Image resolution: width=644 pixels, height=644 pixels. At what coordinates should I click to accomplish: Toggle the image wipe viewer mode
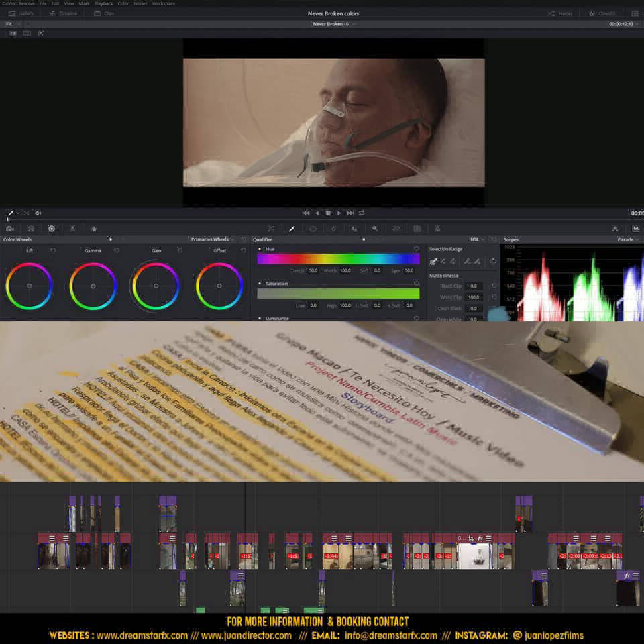pos(13,33)
